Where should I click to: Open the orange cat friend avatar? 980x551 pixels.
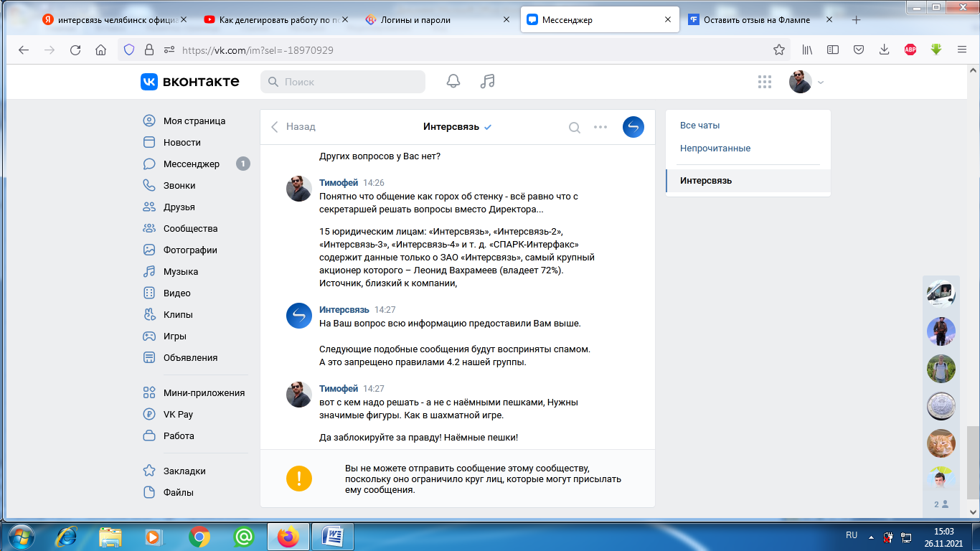click(941, 443)
